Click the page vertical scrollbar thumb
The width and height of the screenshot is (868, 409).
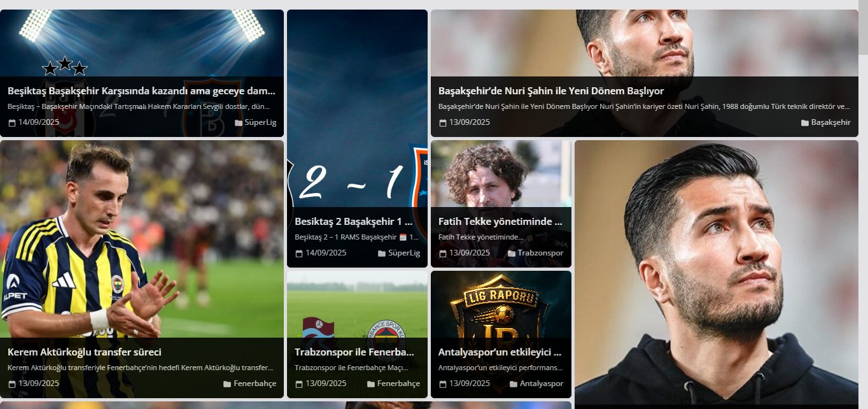863,27
